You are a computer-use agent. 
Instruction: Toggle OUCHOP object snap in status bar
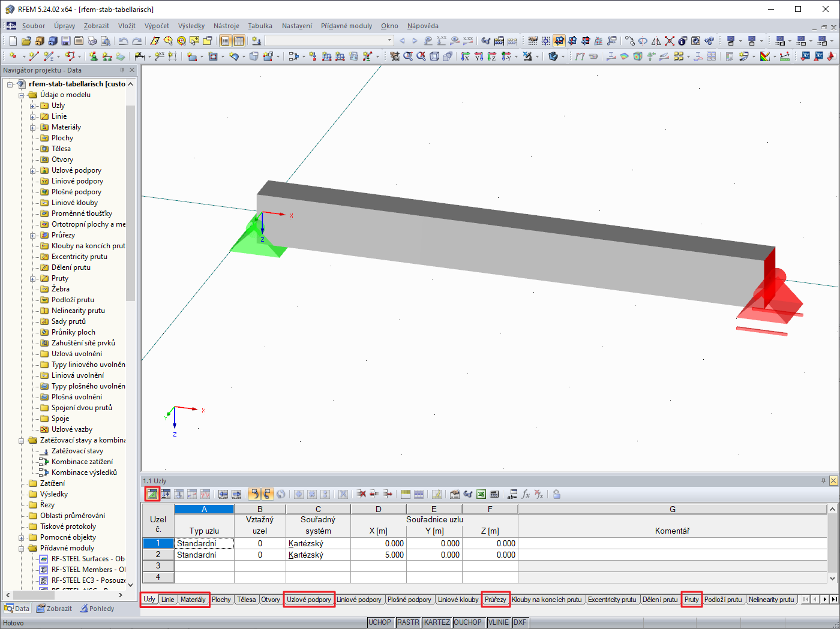[468, 622]
